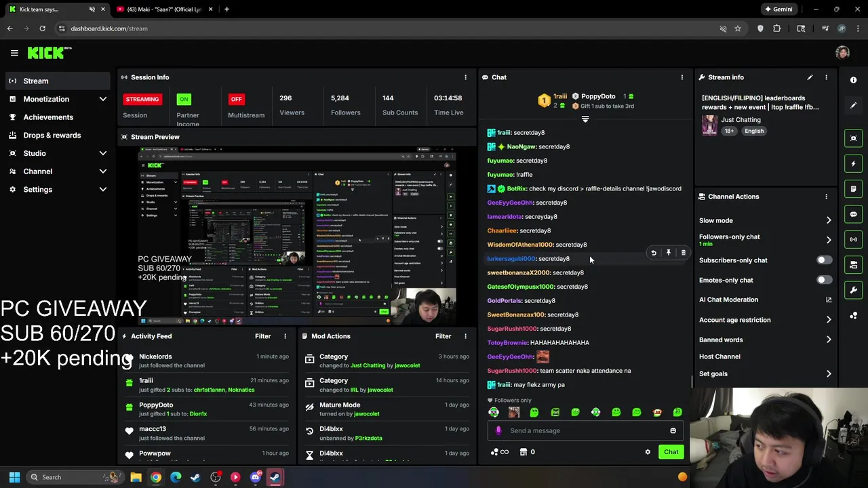Click the notes document icon in right sidebar
Viewport: 868px width, 488px height.
coord(854,188)
